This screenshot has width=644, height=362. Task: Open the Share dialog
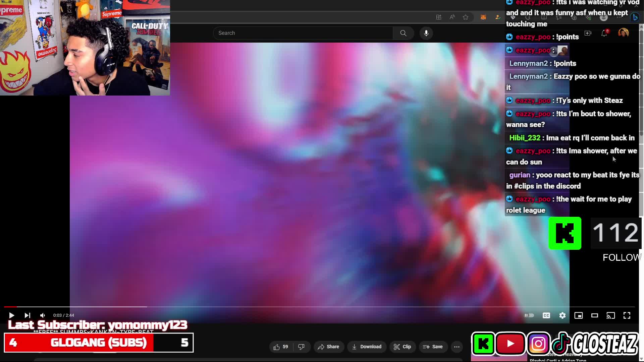329,347
